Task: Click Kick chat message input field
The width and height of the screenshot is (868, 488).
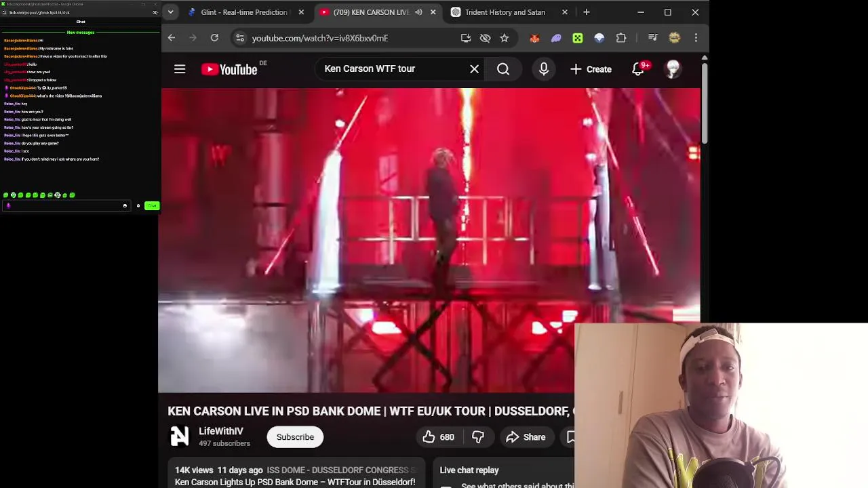Action: click(65, 205)
